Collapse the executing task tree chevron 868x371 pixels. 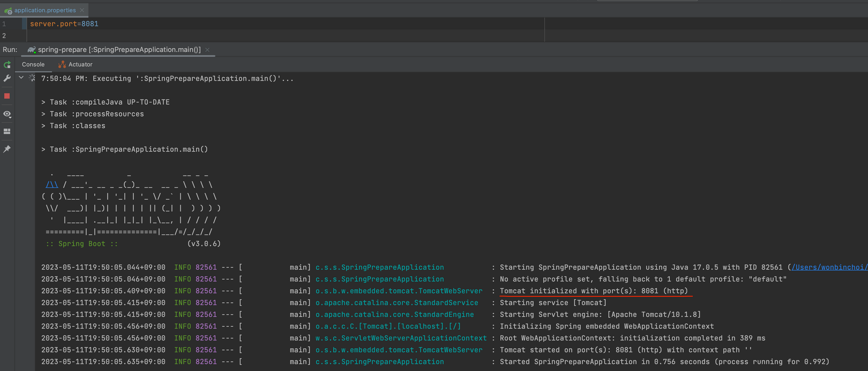[x=21, y=78]
